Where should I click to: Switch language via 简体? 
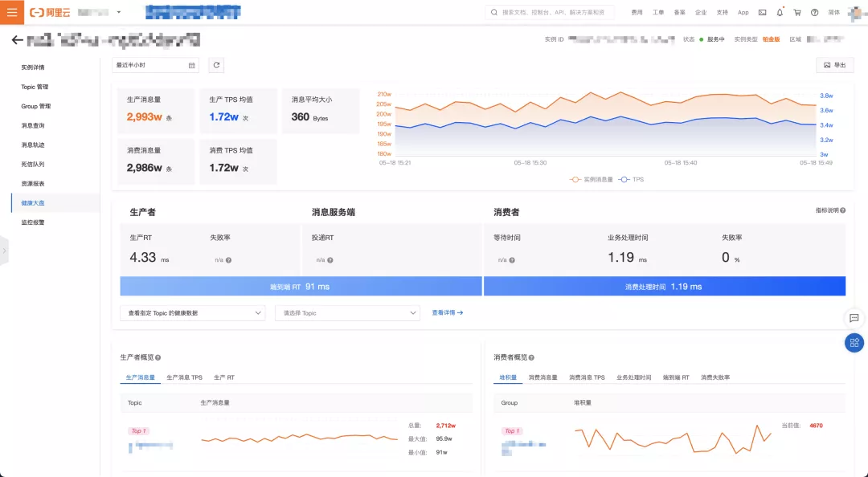[x=833, y=12]
